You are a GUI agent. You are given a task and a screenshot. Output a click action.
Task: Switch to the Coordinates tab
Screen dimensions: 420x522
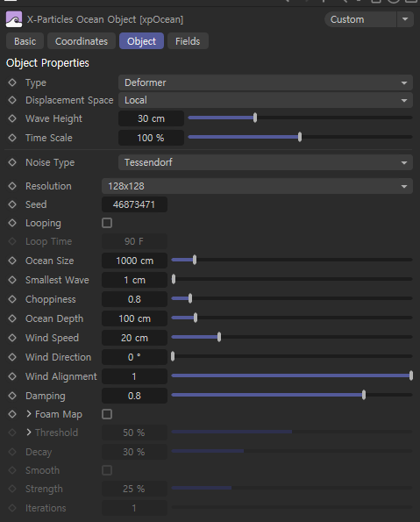[82, 41]
